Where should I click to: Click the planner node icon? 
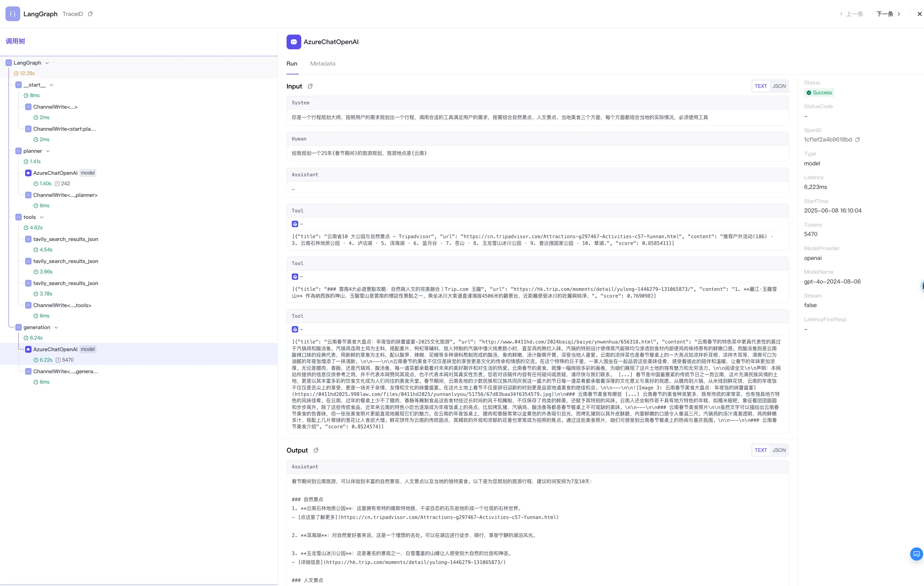pos(18,151)
